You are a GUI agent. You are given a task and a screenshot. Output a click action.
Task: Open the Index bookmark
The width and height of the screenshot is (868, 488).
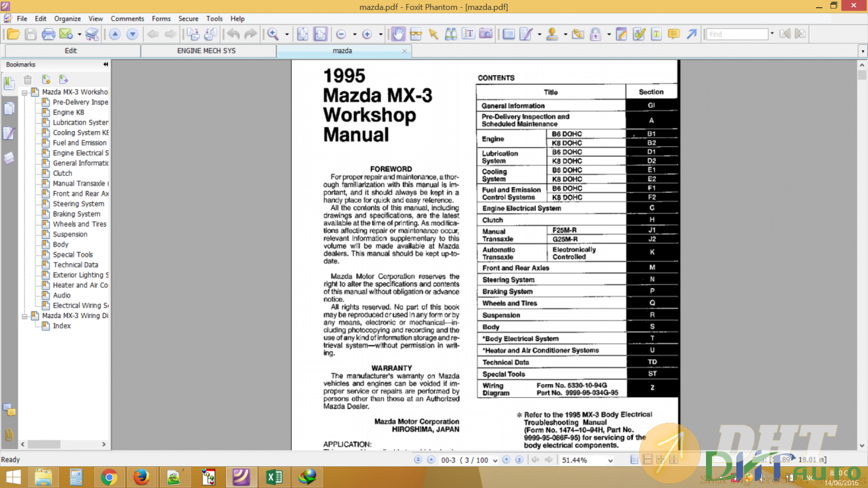pyautogui.click(x=62, y=326)
